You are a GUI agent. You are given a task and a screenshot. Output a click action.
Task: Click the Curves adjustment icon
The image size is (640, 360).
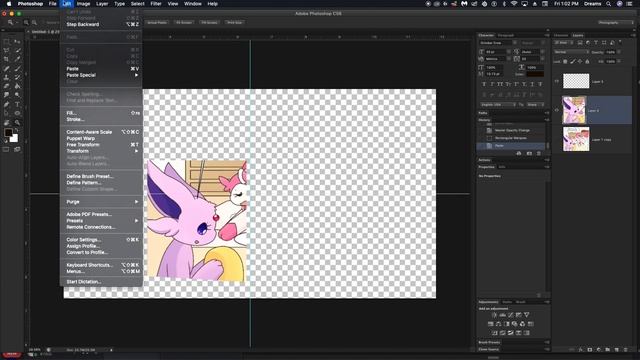[x=511, y=315]
